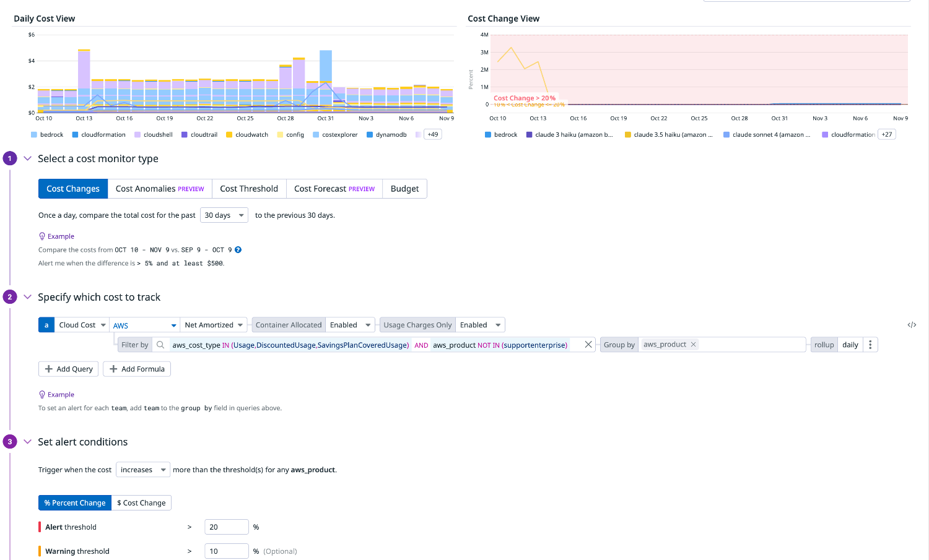Screen dimensions: 929x560
Task: Toggle the cloudwatch legend series
Action: [246, 135]
